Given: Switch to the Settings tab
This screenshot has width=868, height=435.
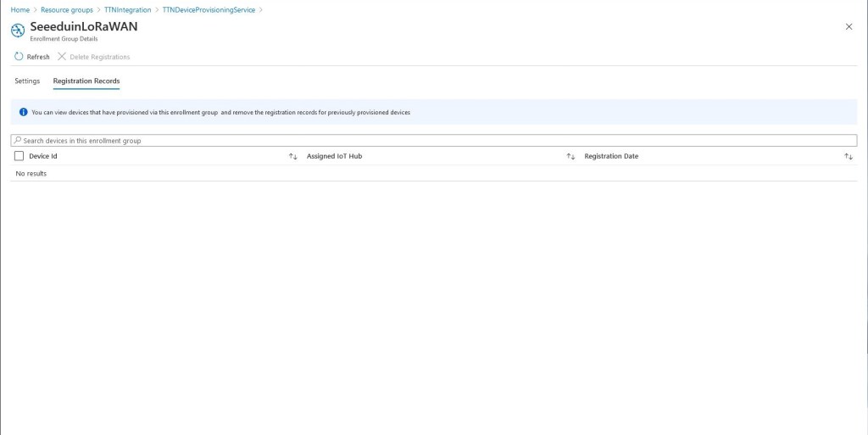Looking at the screenshot, I should click(27, 81).
